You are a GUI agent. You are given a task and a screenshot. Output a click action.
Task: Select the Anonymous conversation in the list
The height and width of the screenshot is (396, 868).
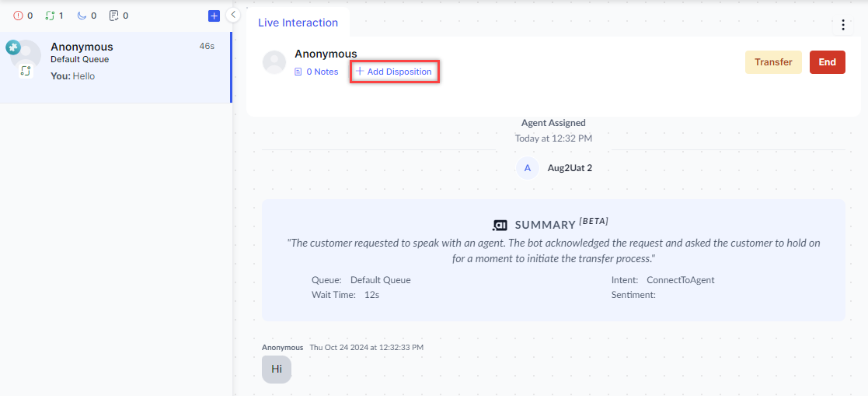[115, 67]
